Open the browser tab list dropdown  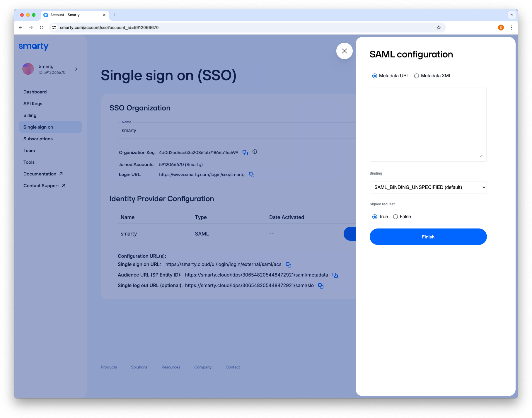point(512,15)
